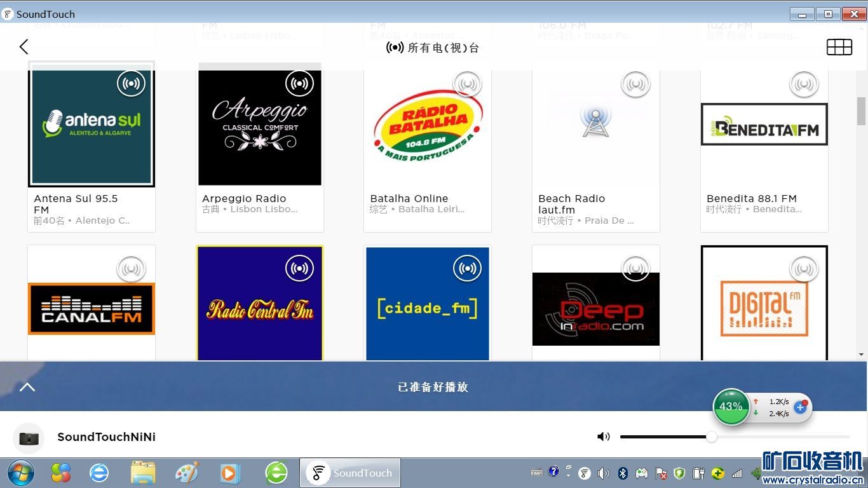Viewport: 868px width, 488px height.
Task: Go back using the left arrow
Action: point(24,46)
